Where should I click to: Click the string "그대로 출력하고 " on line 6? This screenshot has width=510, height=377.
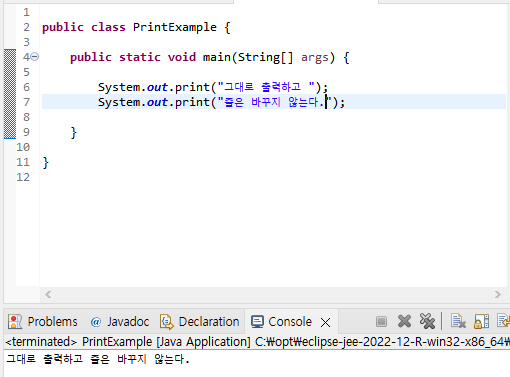(x=266, y=87)
